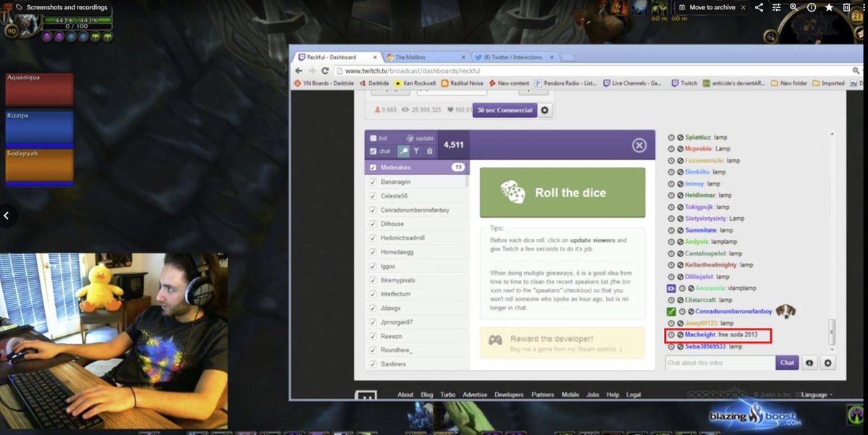Click the Partners footer link
Image resolution: width=868 pixels, height=435 pixels.
pyautogui.click(x=542, y=394)
